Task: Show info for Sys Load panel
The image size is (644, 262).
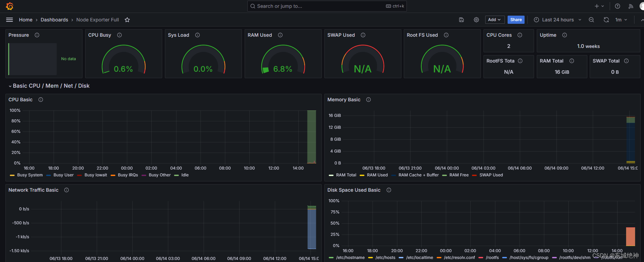Action: [x=197, y=35]
